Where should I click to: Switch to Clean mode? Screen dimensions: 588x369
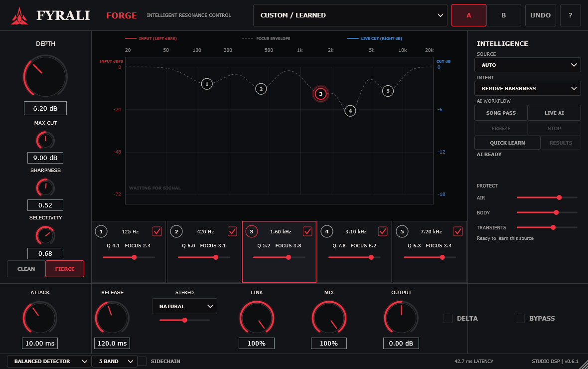click(x=26, y=269)
